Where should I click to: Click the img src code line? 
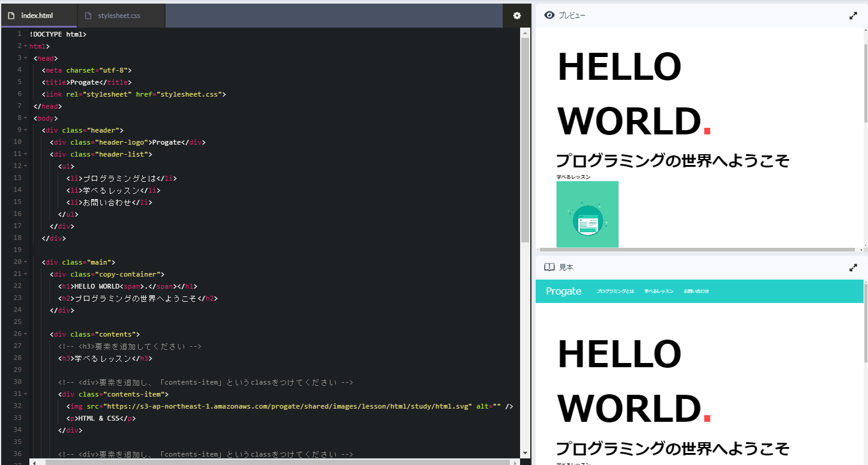290,406
